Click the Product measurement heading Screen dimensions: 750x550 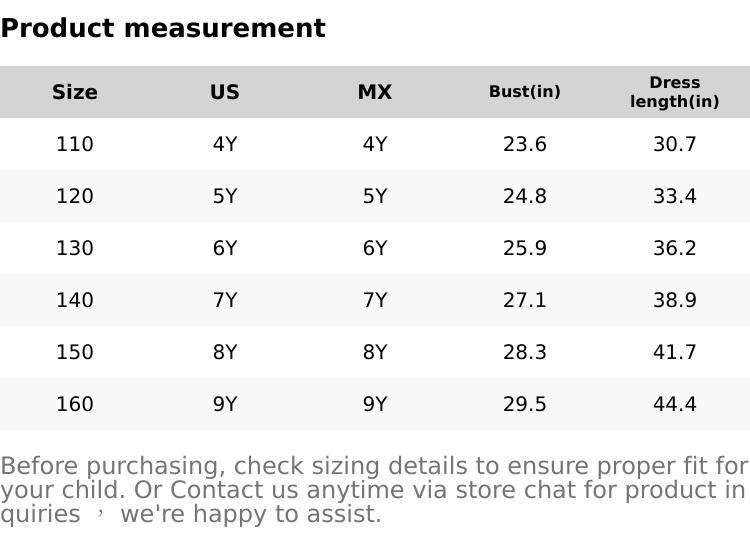(x=163, y=28)
